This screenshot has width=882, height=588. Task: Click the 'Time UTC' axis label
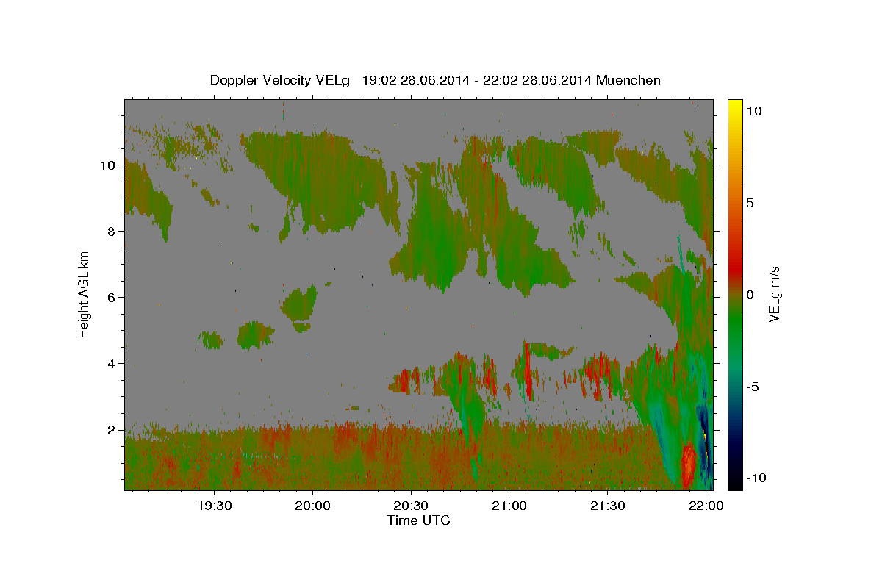[418, 520]
